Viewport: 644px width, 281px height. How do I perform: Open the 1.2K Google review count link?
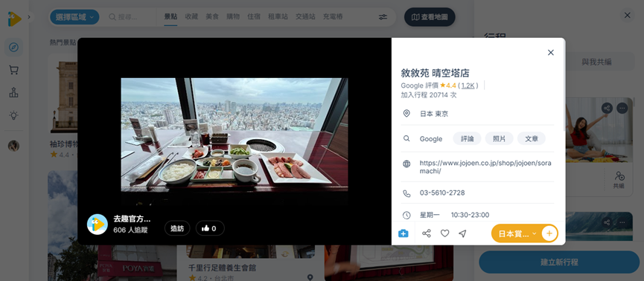pyautogui.click(x=468, y=85)
